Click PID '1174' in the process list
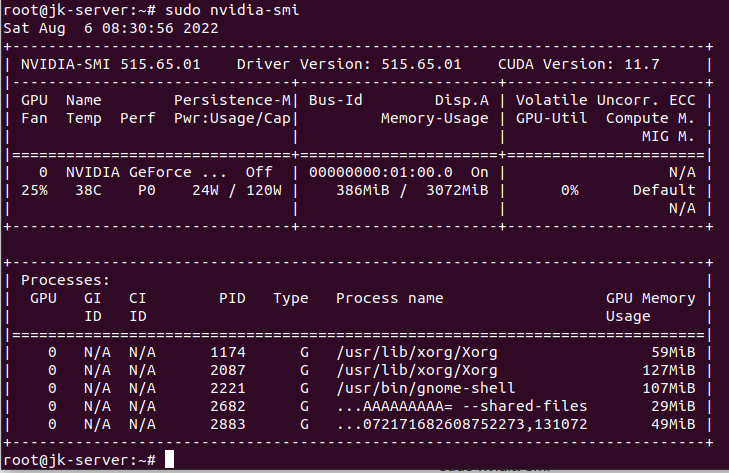 point(228,352)
